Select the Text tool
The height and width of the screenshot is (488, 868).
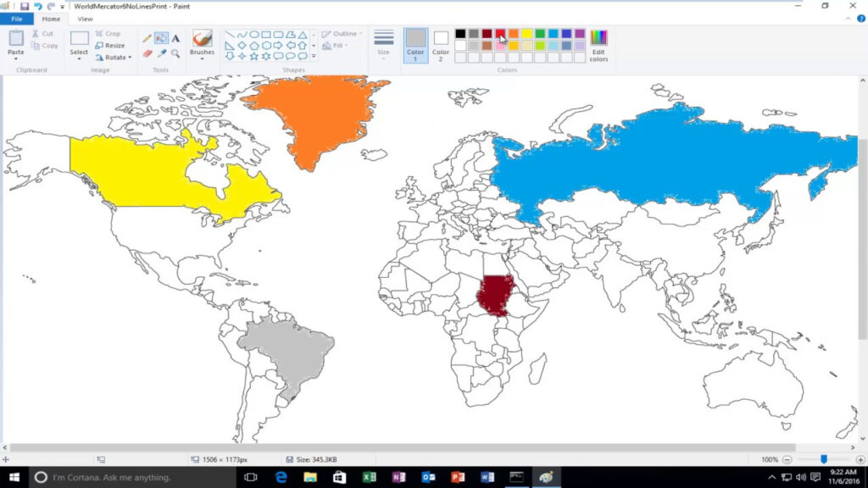pos(175,38)
